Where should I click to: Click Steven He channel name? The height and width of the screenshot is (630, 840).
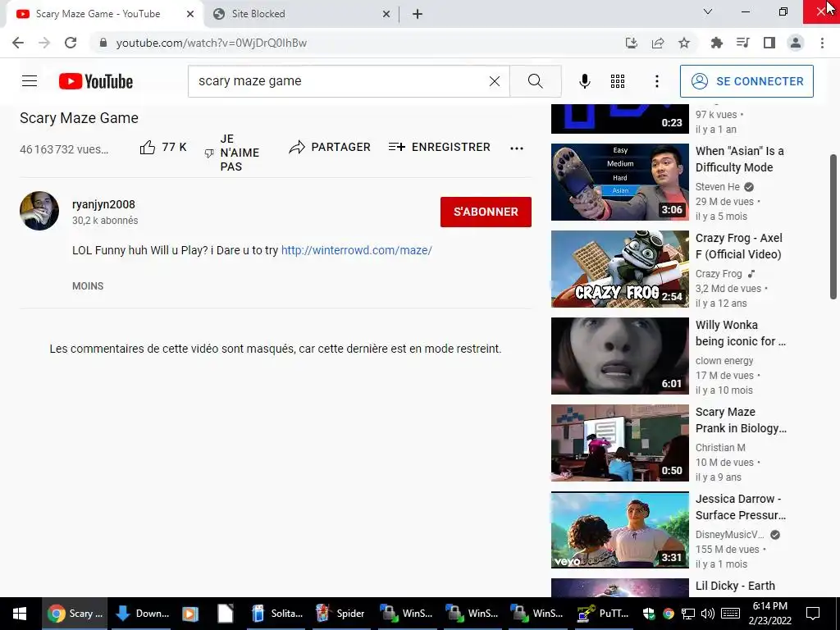[x=717, y=187]
